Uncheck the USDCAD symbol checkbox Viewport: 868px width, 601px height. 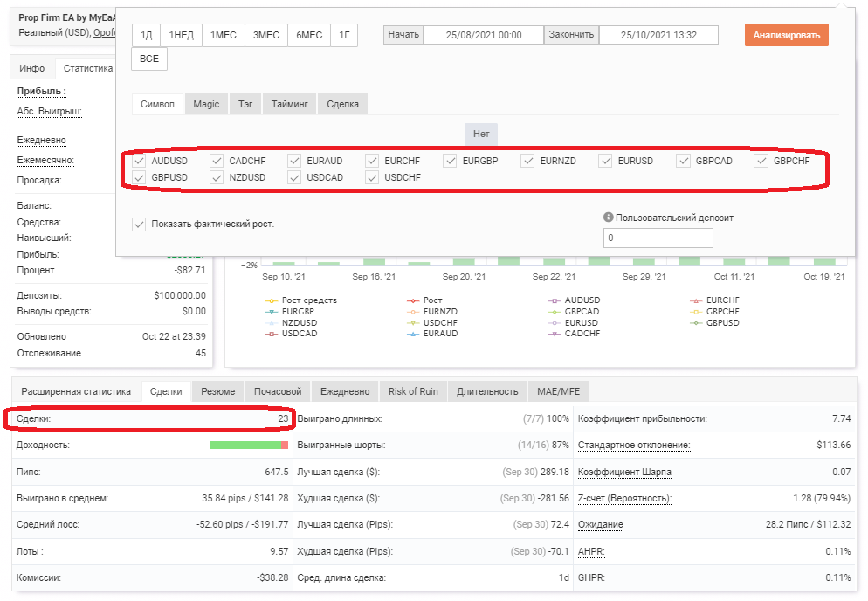[x=294, y=178]
